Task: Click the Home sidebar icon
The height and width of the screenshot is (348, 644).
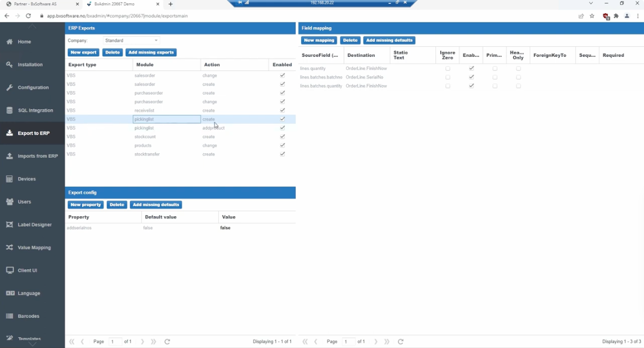Action: point(10,42)
